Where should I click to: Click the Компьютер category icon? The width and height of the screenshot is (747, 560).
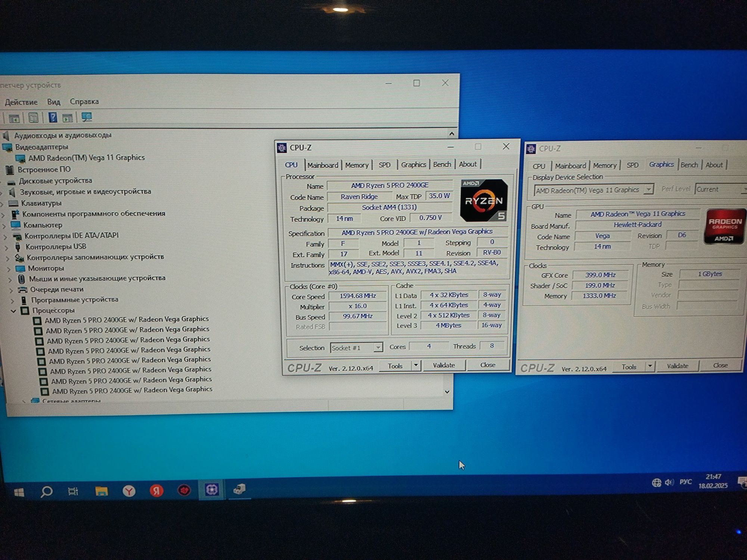click(16, 225)
